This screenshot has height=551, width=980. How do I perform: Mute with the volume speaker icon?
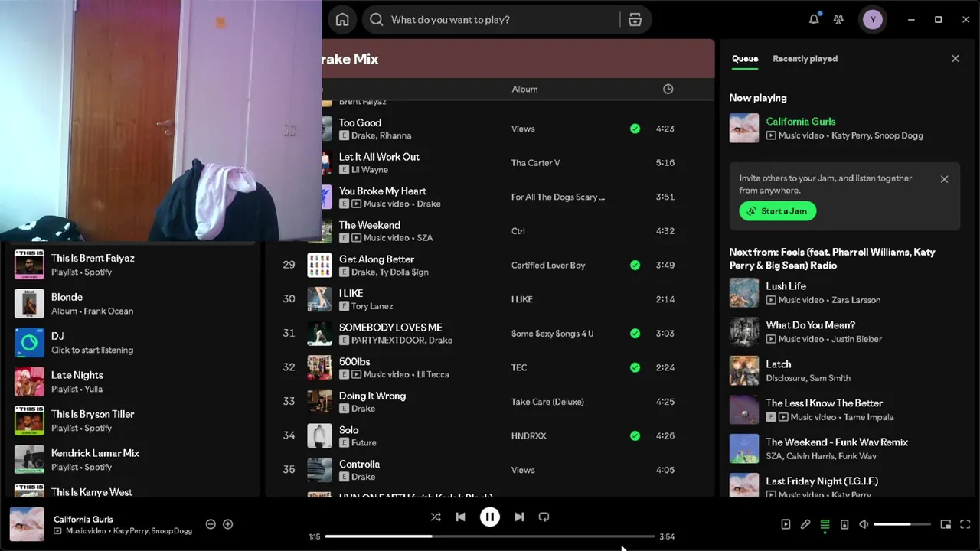coord(864,524)
